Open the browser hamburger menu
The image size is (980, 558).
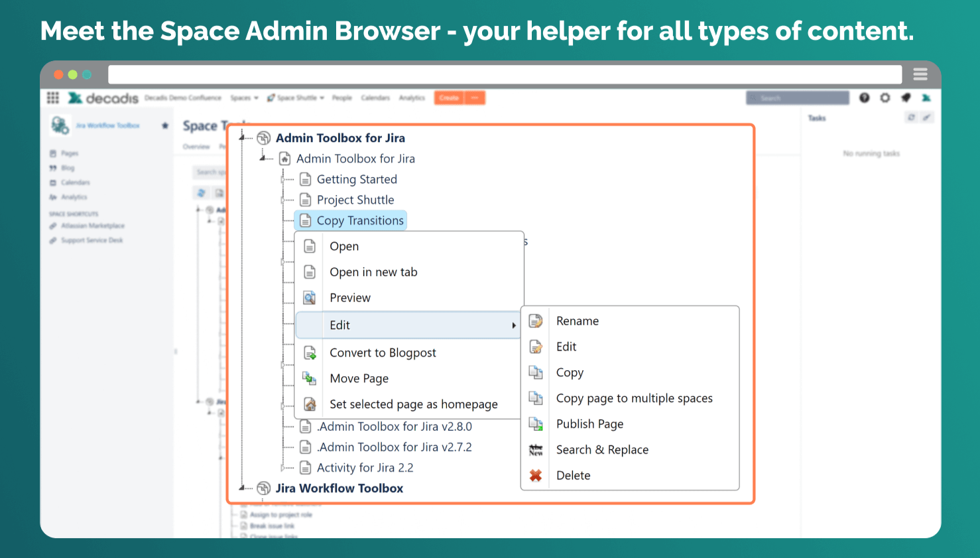(x=920, y=74)
